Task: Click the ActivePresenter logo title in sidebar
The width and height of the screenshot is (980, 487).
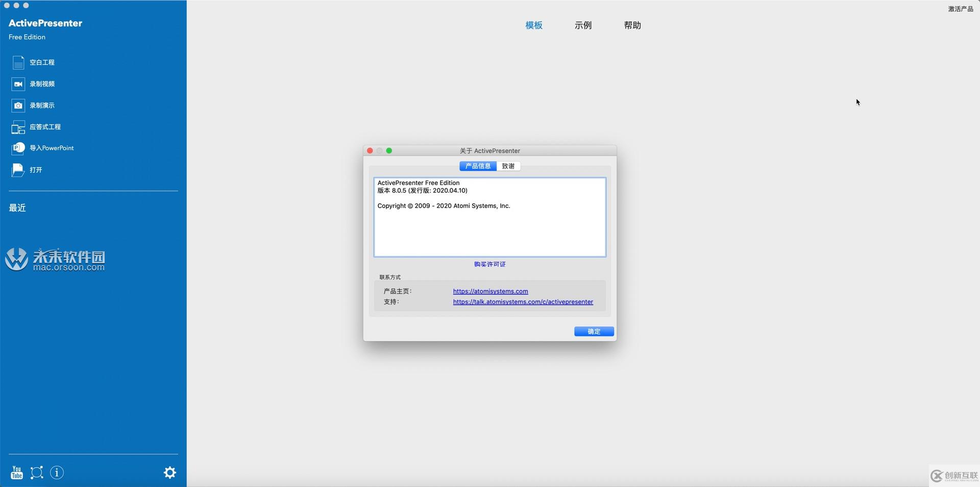Action: point(45,23)
